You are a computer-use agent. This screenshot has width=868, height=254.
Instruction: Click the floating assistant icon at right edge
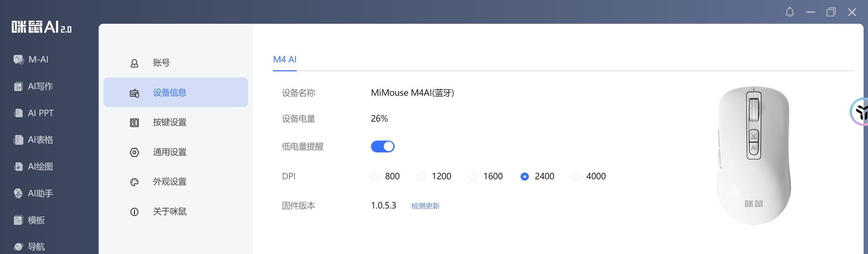point(859,112)
